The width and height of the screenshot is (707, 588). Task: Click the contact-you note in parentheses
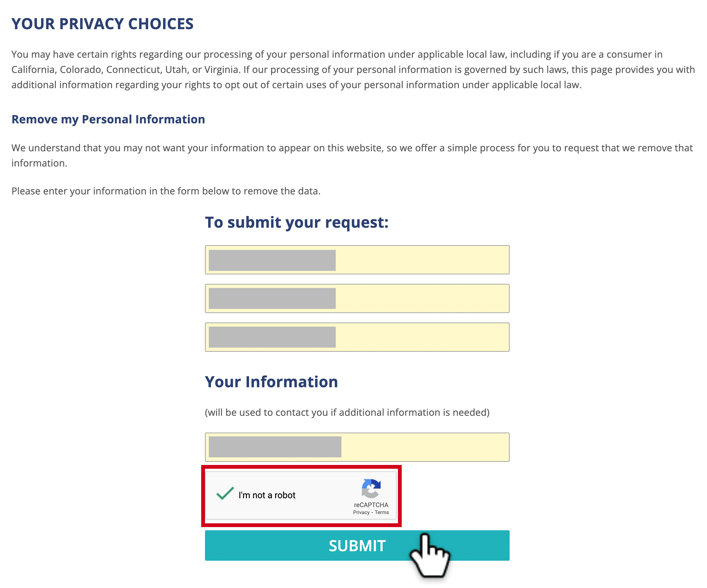(347, 412)
